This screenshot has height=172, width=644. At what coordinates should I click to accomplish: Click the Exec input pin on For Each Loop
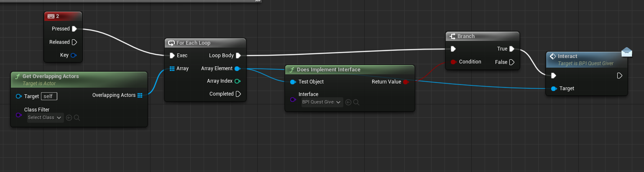click(172, 56)
